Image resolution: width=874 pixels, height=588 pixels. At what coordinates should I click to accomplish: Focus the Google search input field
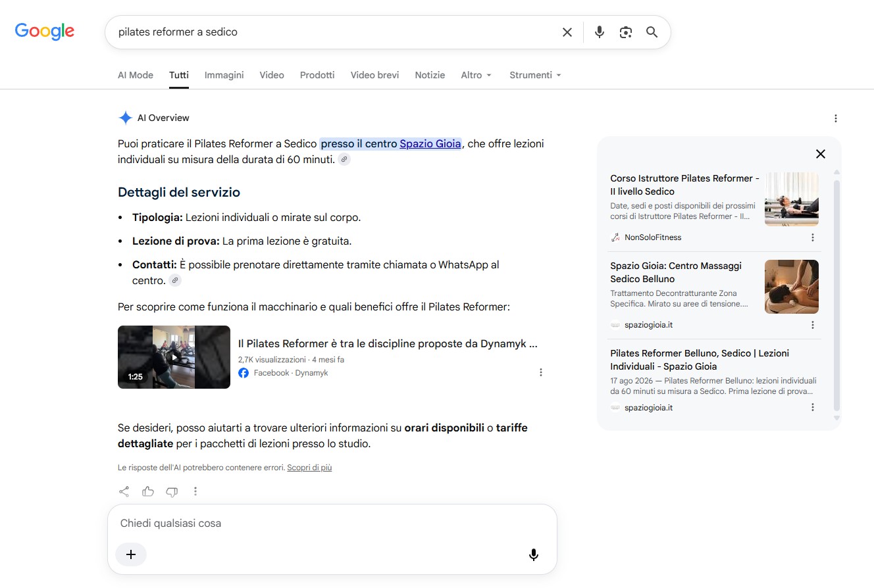[x=336, y=32]
